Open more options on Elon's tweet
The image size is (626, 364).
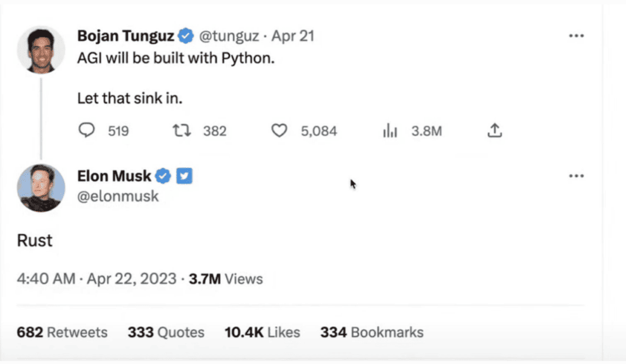click(576, 176)
